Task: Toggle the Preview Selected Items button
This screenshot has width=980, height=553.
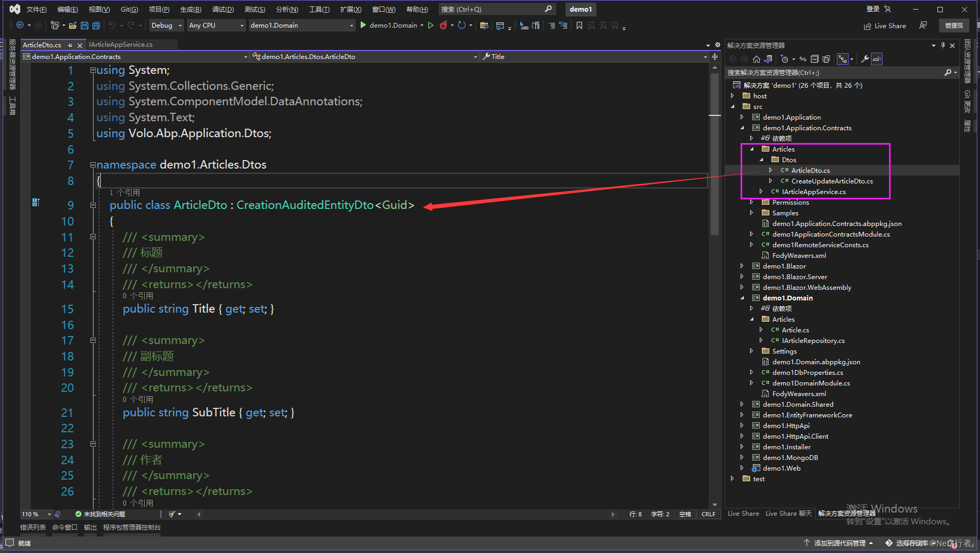Action: tap(877, 59)
